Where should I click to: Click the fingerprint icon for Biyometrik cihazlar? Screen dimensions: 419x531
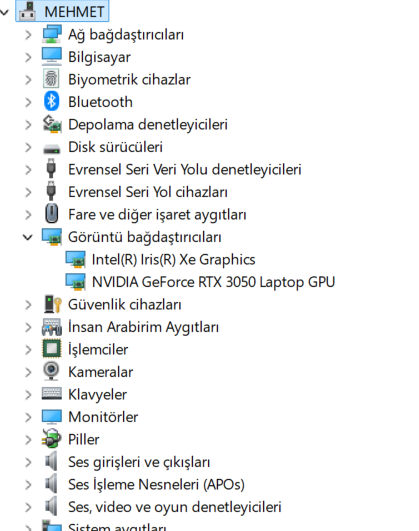(x=51, y=79)
